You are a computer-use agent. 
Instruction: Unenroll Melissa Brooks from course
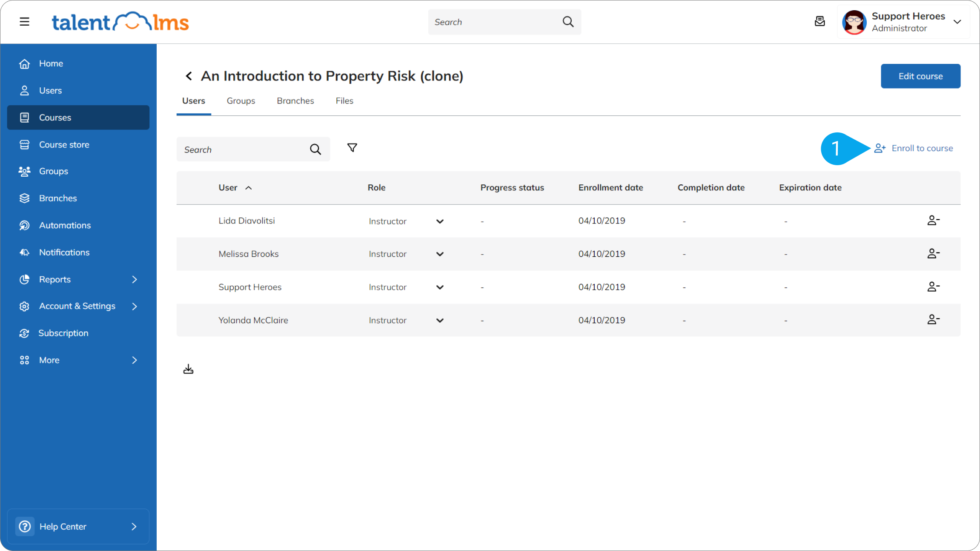[x=933, y=254]
